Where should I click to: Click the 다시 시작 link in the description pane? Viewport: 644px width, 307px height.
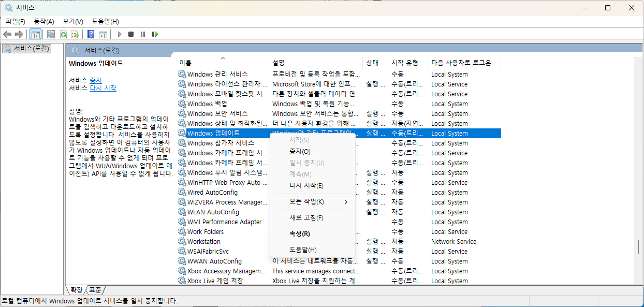103,88
